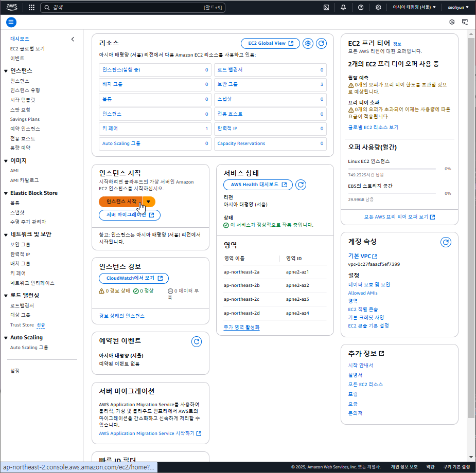
Task: Open 보안 그룹 resource link with count 3
Action: [x=227, y=84]
